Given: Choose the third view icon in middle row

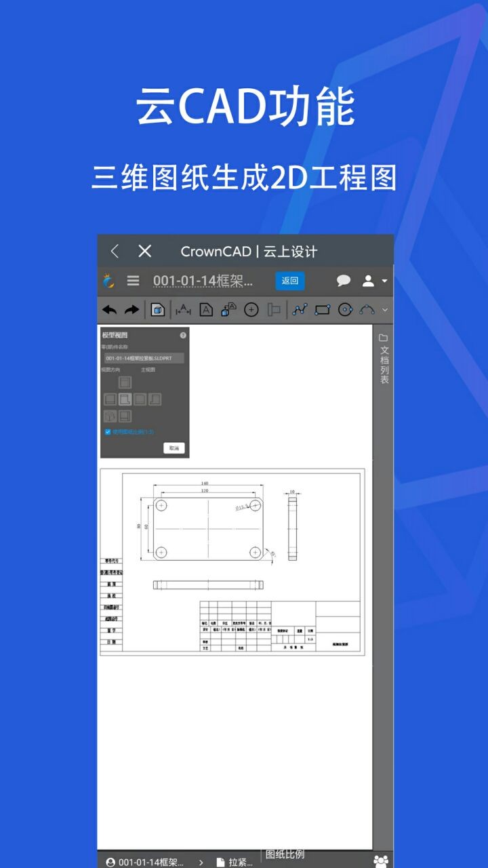Looking at the screenshot, I should click(x=140, y=399).
